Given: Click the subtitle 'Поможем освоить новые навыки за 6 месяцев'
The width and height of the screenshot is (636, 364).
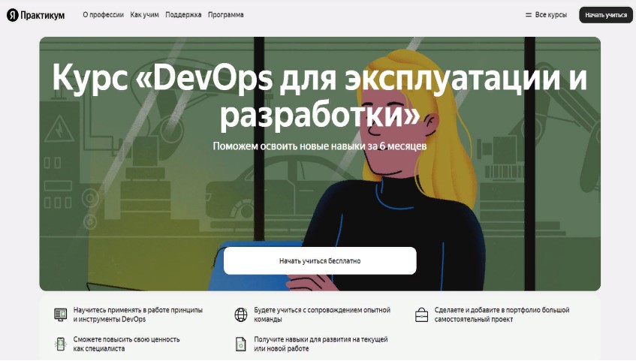Looking at the screenshot, I should pos(320,146).
